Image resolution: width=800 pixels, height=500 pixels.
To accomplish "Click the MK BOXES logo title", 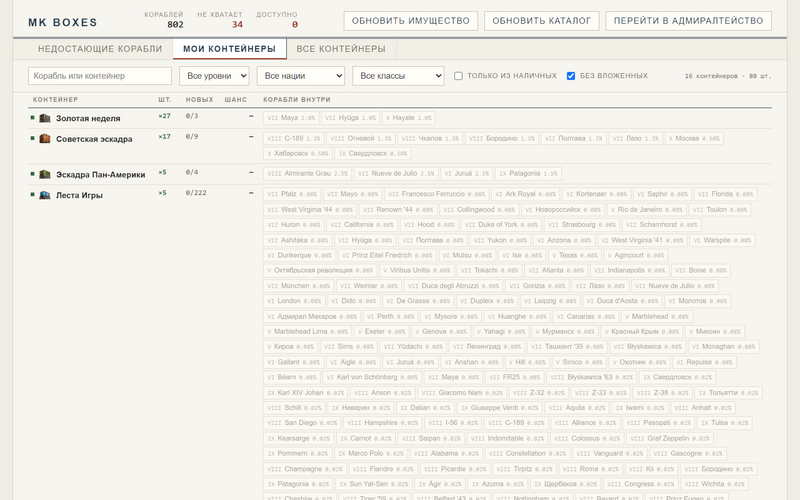I will point(63,22).
